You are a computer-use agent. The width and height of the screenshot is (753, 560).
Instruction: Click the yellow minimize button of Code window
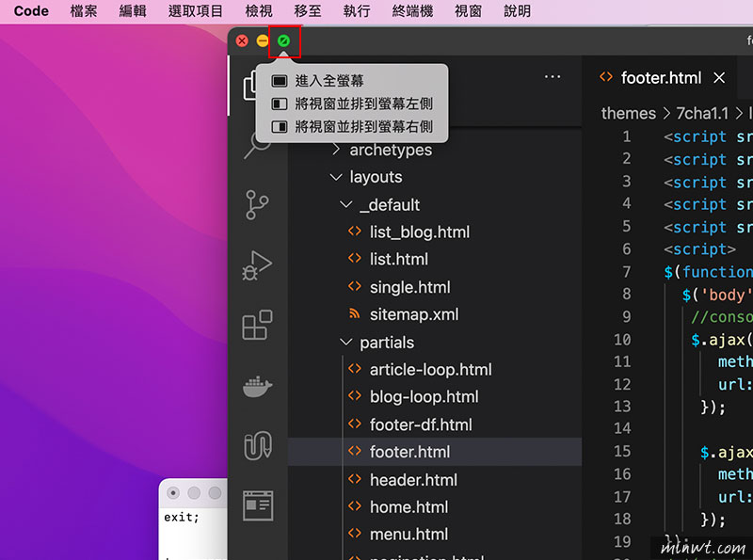pyautogui.click(x=263, y=40)
